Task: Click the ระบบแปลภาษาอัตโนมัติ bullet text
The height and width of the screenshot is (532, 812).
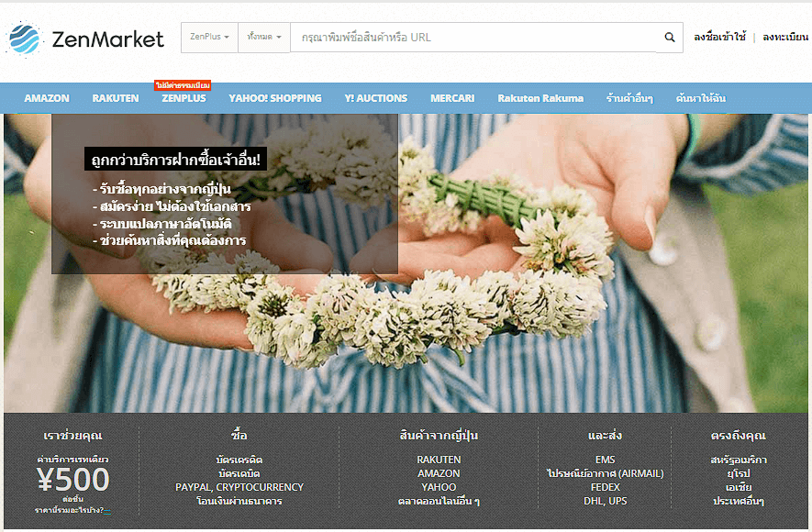Action: click(x=162, y=224)
